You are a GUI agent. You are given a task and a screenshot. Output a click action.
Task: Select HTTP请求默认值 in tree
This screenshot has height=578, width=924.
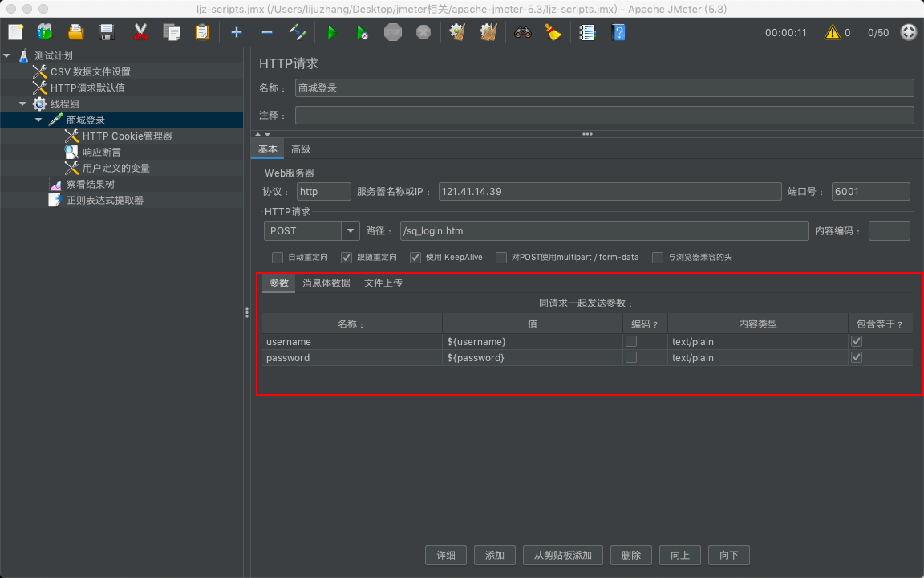click(x=87, y=88)
